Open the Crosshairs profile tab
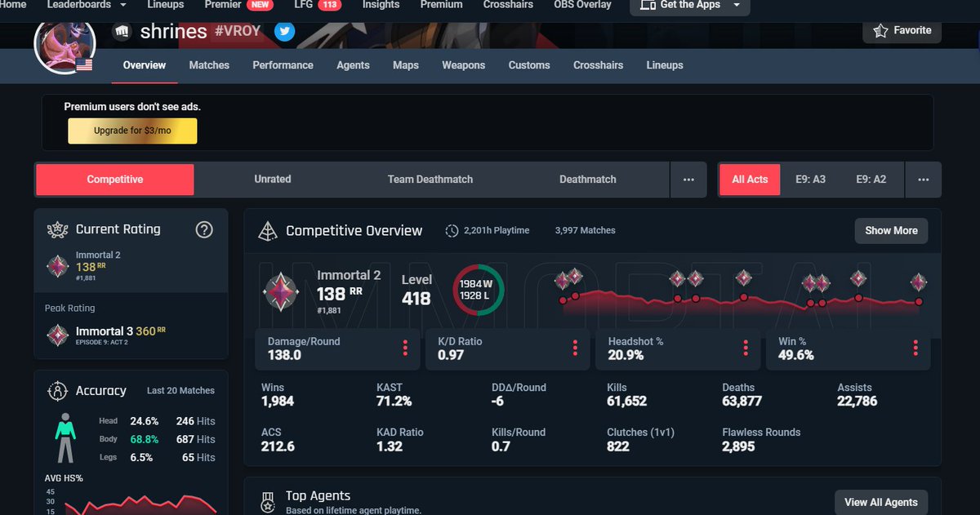This screenshot has height=515, width=980. point(598,65)
